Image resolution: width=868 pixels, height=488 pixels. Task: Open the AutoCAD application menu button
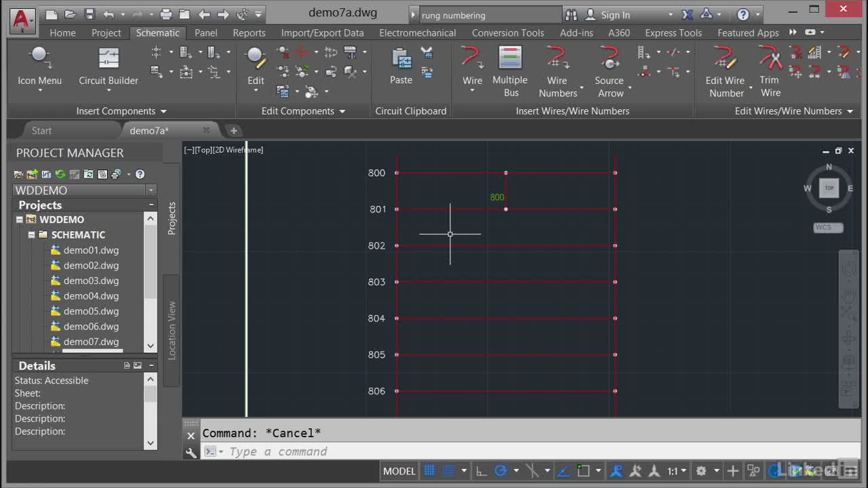(22, 20)
